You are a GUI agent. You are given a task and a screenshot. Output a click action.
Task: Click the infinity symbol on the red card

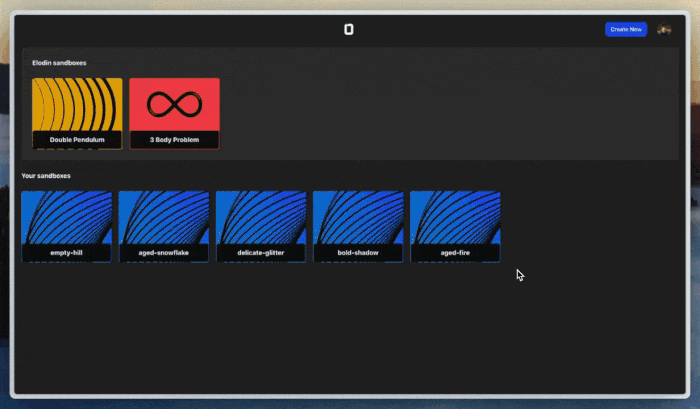click(x=174, y=103)
